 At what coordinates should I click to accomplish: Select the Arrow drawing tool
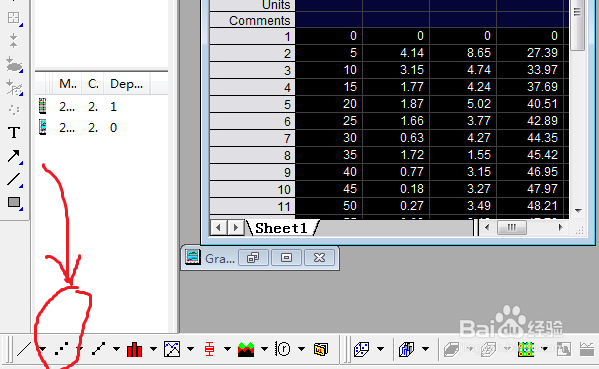pos(14,156)
